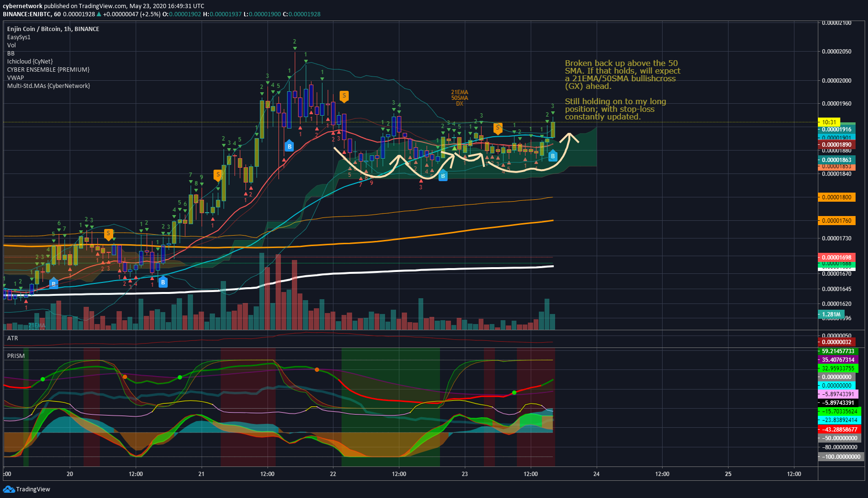The width and height of the screenshot is (868, 498).
Task: Click the red 0.00001890 price label
Action: click(836, 145)
